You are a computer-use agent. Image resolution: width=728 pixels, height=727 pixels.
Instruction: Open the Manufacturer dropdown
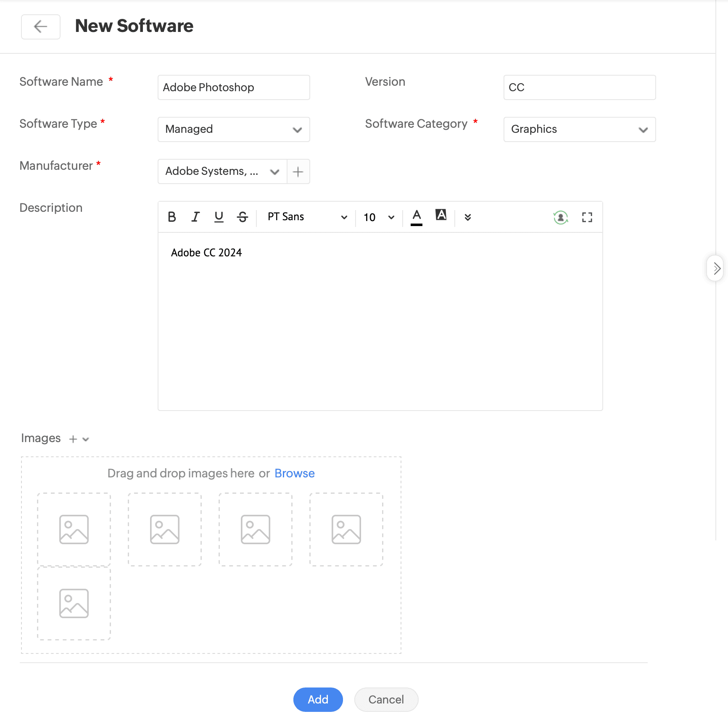(x=222, y=171)
